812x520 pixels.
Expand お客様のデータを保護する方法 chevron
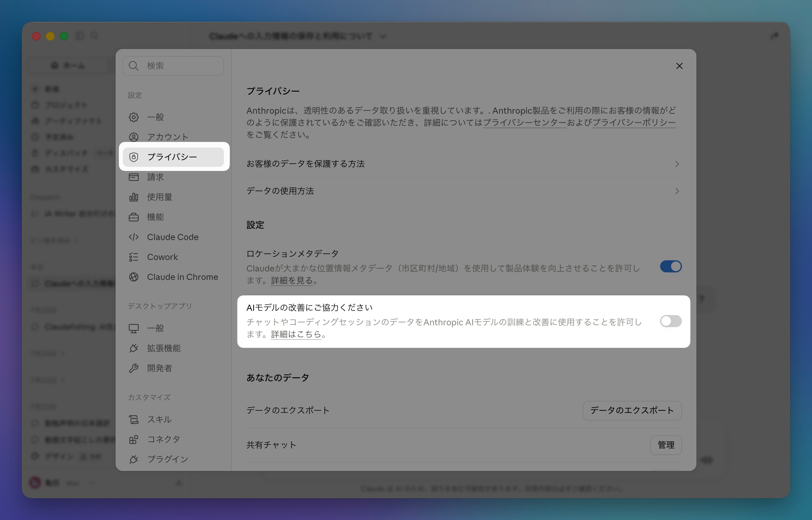click(677, 164)
